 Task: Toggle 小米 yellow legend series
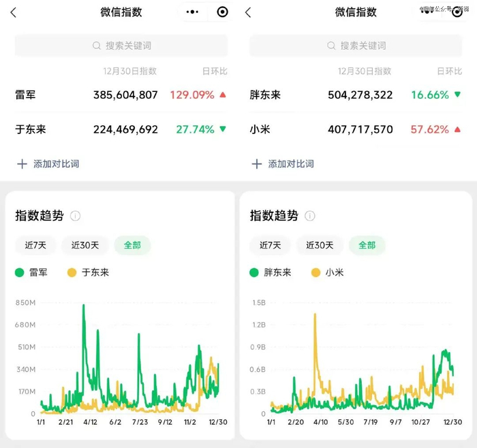click(327, 272)
